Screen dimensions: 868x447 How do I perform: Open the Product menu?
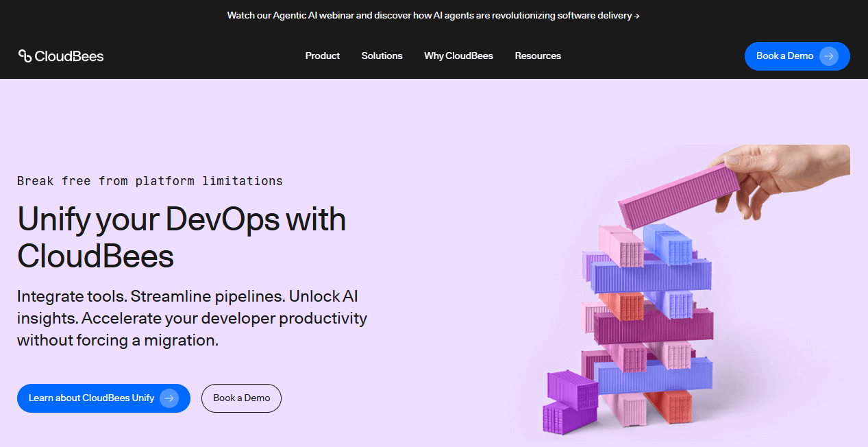[x=323, y=56]
